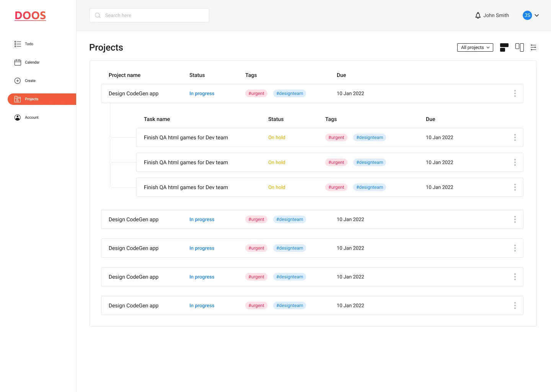Open more options for first Design CodeGen app row

click(515, 93)
